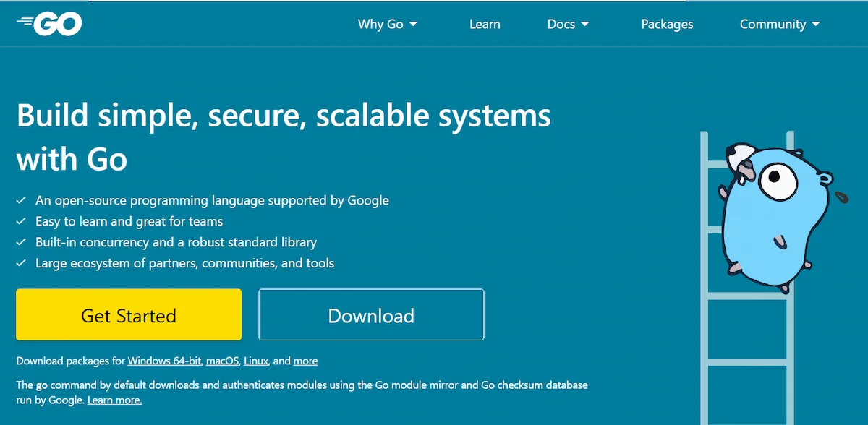Image resolution: width=868 pixels, height=425 pixels.
Task: Click Learn more about the module mirror
Action: pyautogui.click(x=114, y=400)
